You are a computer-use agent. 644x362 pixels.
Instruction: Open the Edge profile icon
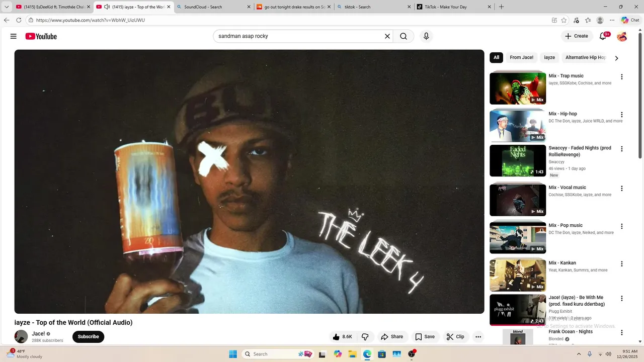600,20
